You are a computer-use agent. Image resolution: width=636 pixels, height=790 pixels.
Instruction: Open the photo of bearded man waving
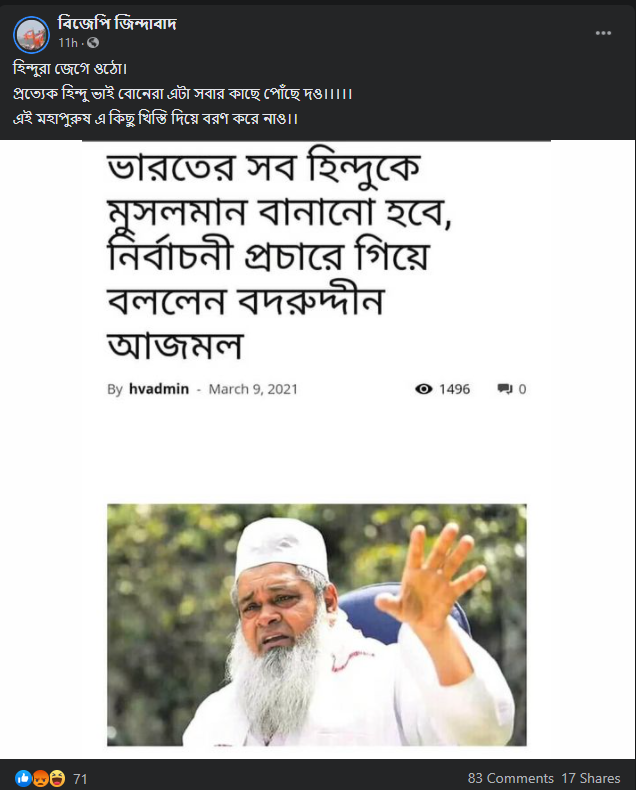click(x=316, y=625)
